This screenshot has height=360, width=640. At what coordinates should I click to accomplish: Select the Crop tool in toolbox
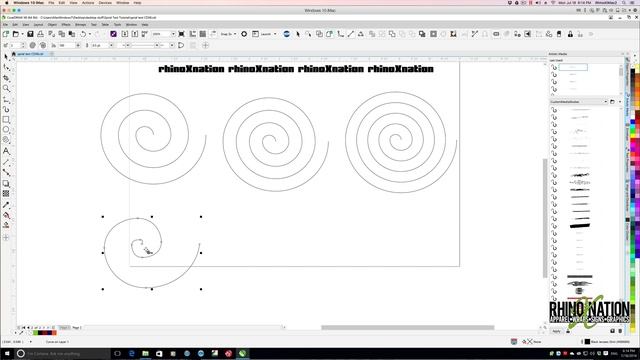click(6, 78)
